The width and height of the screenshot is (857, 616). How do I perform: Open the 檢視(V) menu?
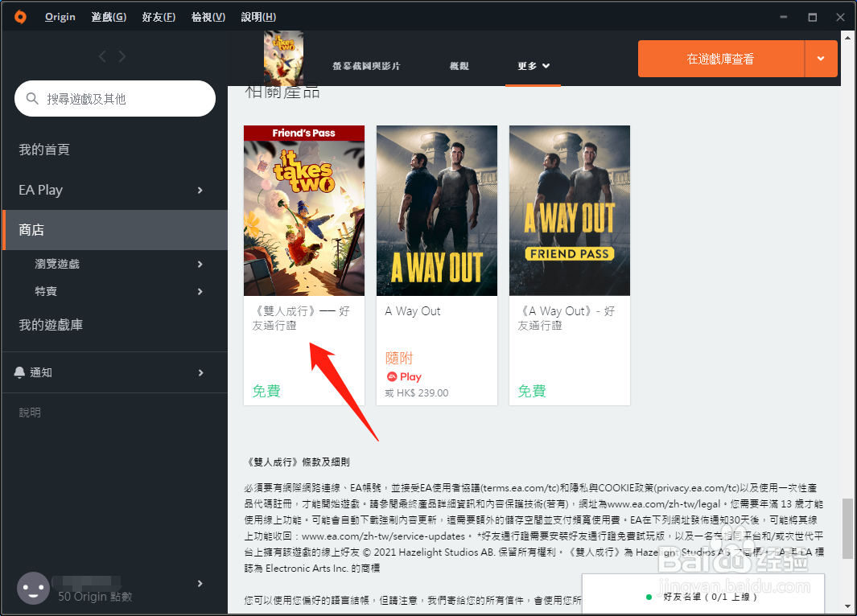pos(208,17)
